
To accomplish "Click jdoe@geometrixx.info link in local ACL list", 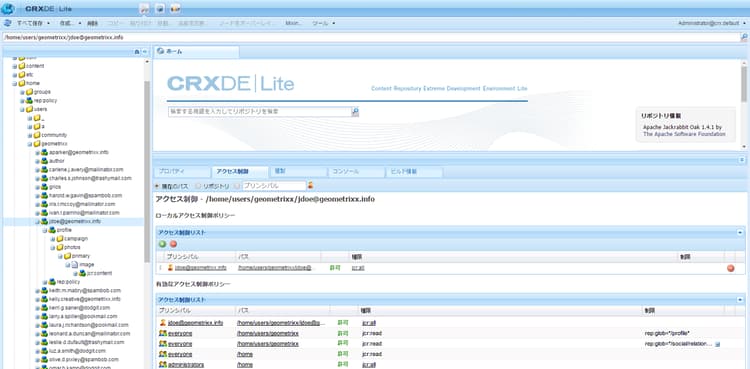I will point(201,268).
